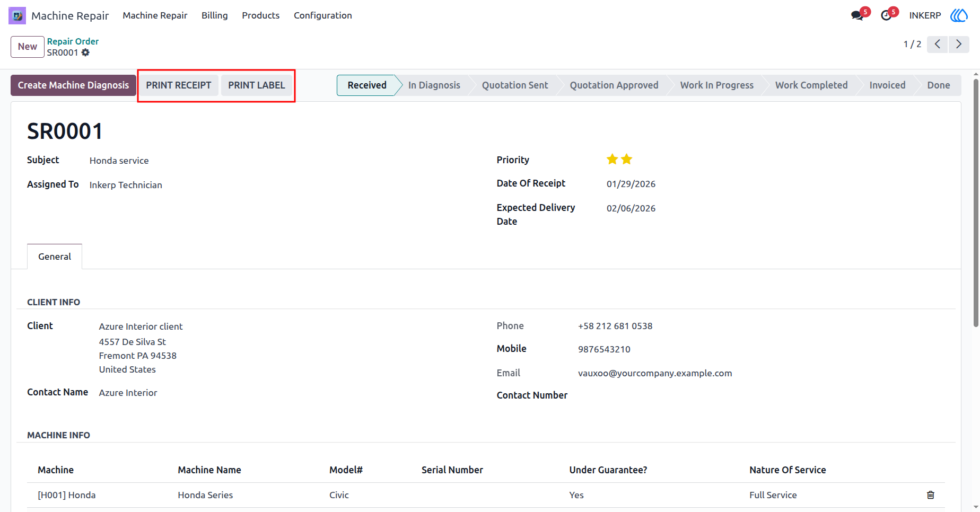
Task: Click the Machine Repair app icon
Action: point(17,15)
